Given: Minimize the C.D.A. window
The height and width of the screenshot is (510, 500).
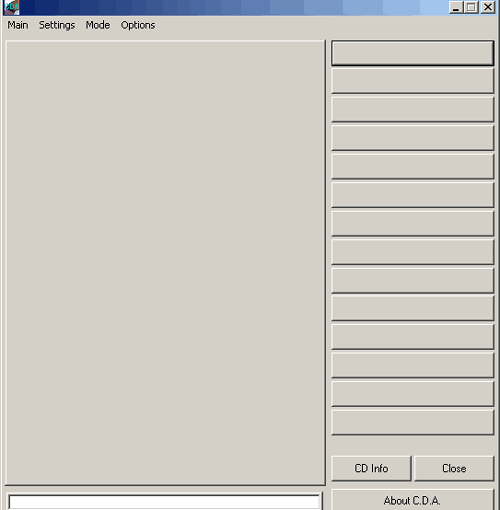Looking at the screenshot, I should point(456,7).
